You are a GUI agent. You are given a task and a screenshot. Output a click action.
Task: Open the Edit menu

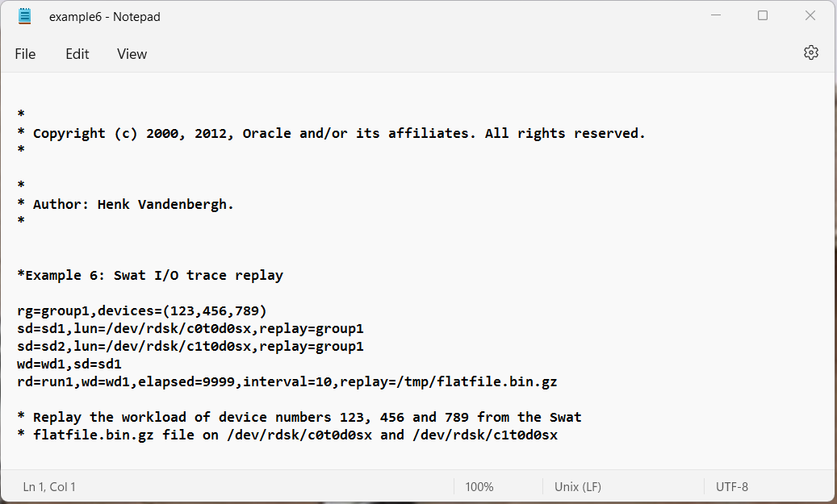coord(77,54)
